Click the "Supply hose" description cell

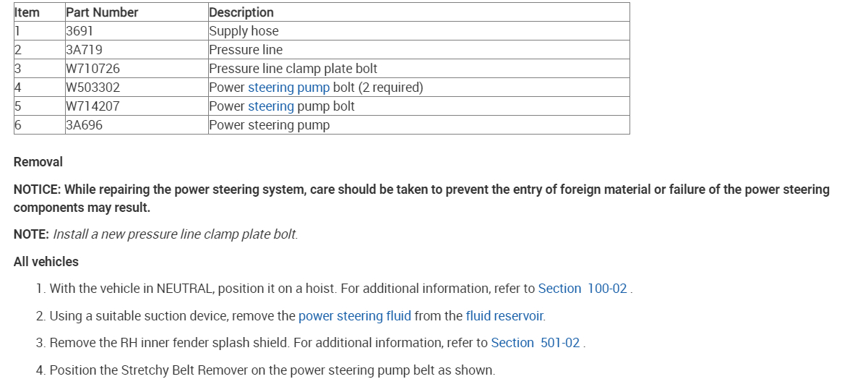pos(244,31)
